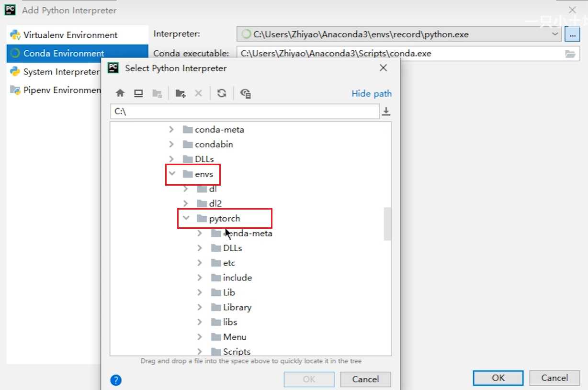Click the C:\ path input field

(x=245, y=111)
